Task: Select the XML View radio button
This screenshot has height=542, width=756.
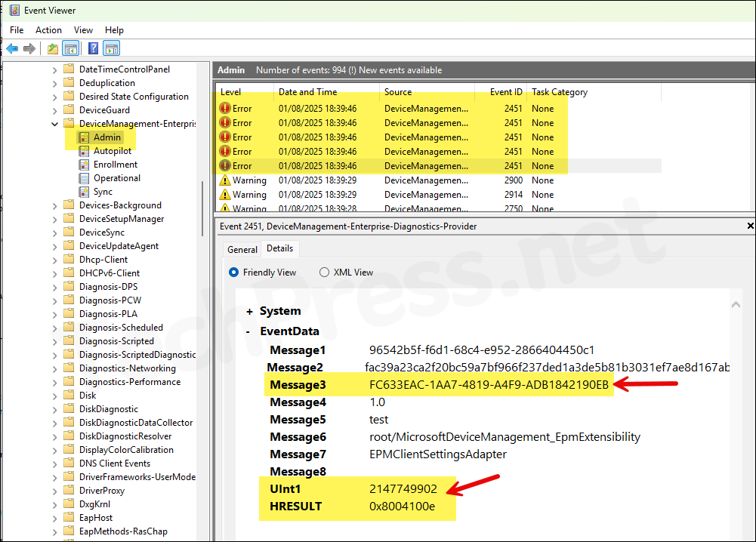Action: 324,273
